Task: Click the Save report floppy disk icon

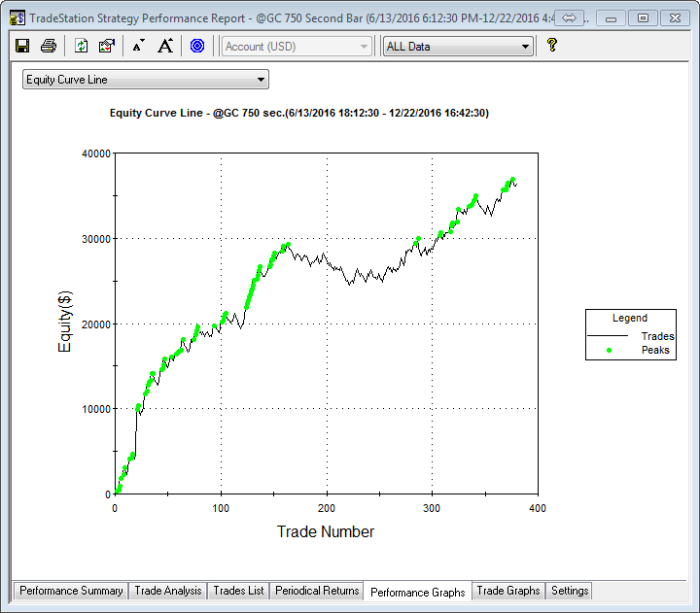Action: click(22, 46)
